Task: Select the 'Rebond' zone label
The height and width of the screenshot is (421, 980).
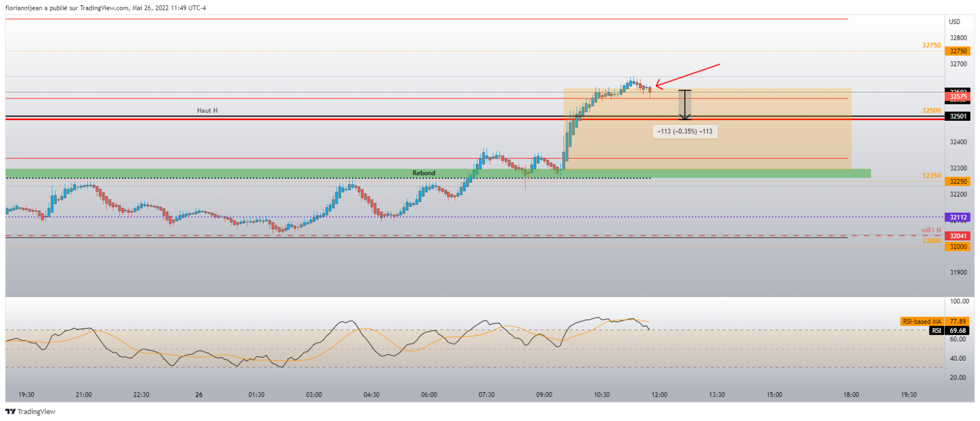Action: click(424, 173)
